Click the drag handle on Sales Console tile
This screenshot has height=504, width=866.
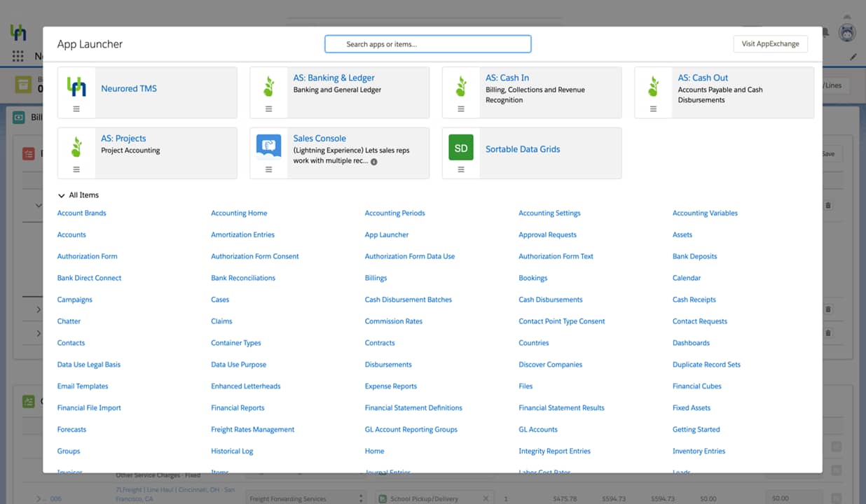[x=268, y=169]
